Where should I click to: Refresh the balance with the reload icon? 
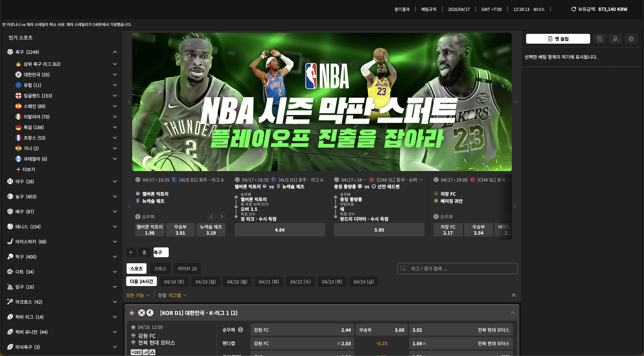pyautogui.click(x=574, y=9)
